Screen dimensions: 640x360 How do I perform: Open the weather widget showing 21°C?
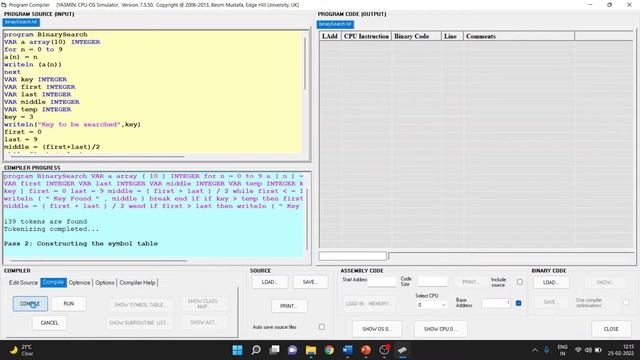(x=21, y=350)
